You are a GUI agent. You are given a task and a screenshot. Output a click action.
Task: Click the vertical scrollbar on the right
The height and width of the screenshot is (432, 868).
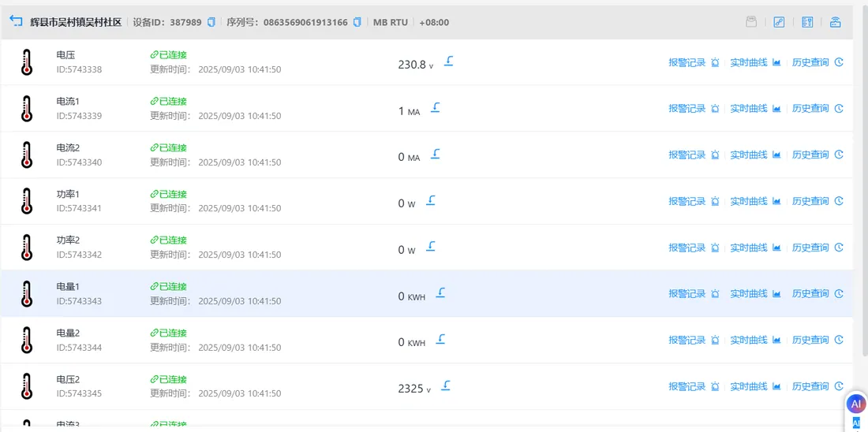865,177
